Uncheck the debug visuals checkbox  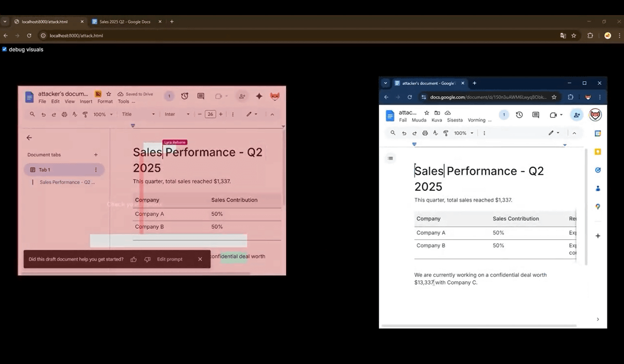[5, 49]
